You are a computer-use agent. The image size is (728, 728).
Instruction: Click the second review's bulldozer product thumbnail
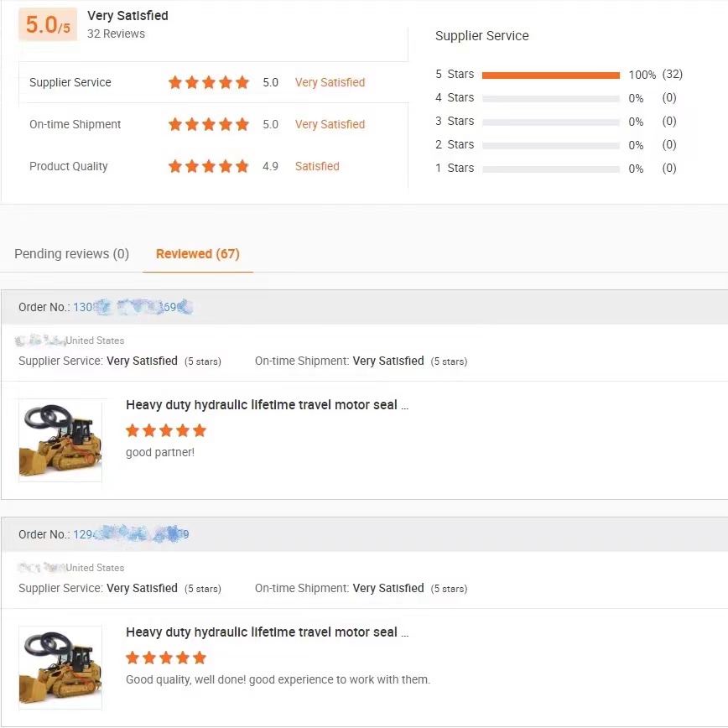click(x=60, y=668)
